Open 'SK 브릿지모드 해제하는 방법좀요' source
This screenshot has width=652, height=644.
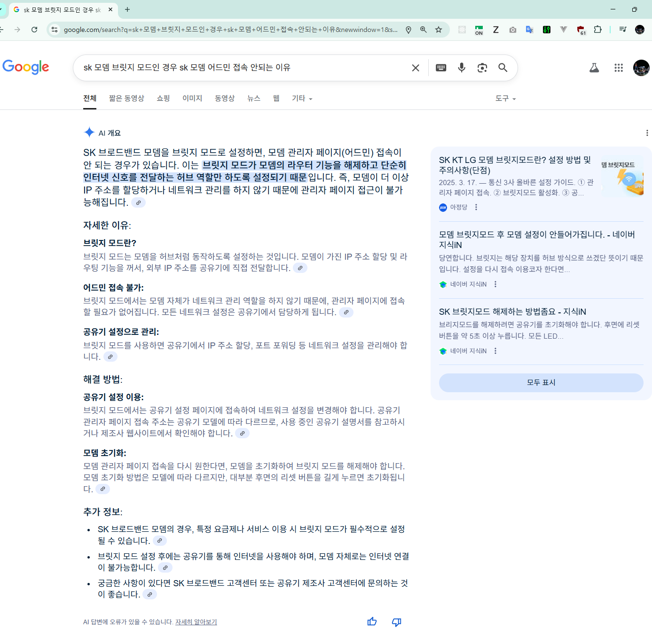(x=512, y=311)
